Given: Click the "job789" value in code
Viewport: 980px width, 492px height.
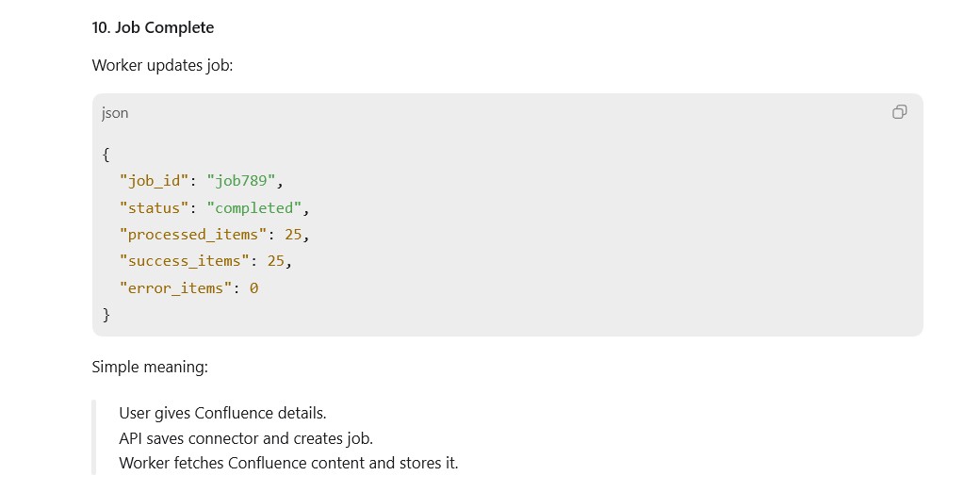Looking at the screenshot, I should [x=240, y=181].
